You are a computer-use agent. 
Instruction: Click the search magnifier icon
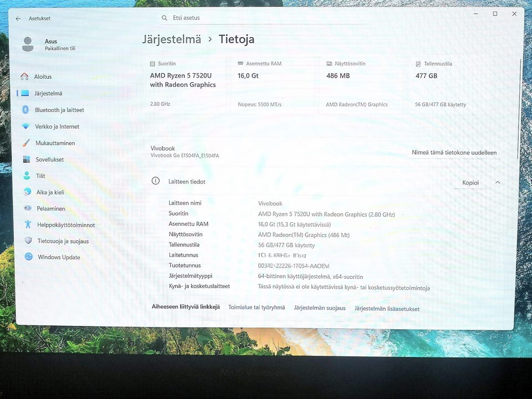pyautogui.click(x=165, y=18)
